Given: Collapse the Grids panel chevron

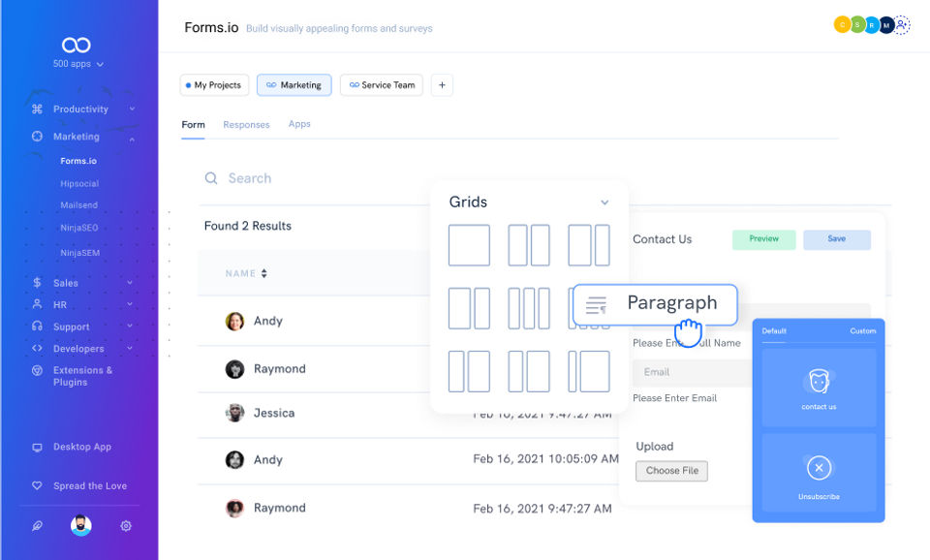Looking at the screenshot, I should (x=604, y=202).
